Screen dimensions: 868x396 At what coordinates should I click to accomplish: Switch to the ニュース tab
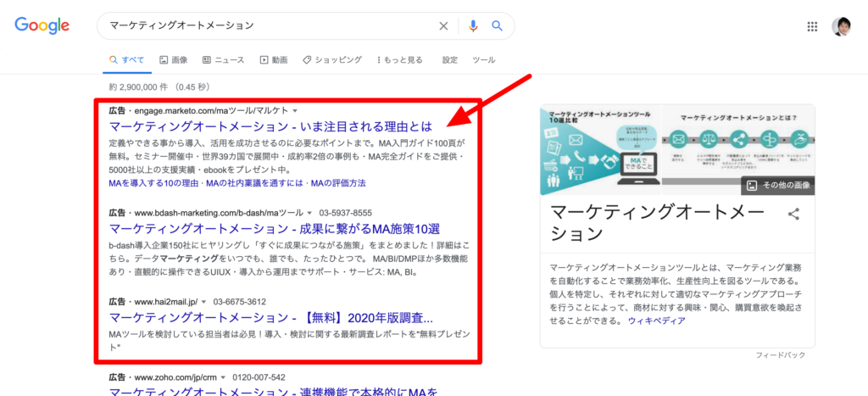[x=223, y=60]
